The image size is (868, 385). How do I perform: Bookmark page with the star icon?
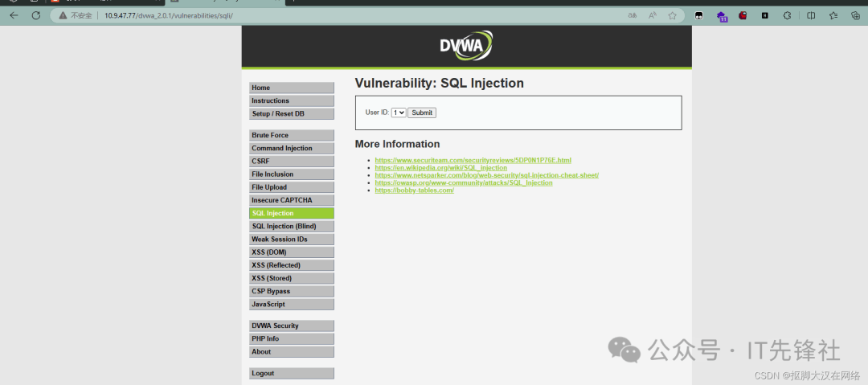click(672, 15)
